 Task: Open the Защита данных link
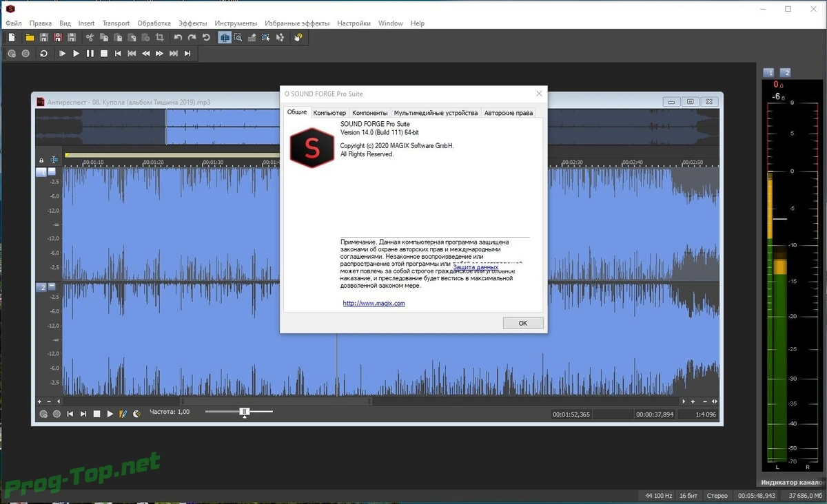pos(476,267)
